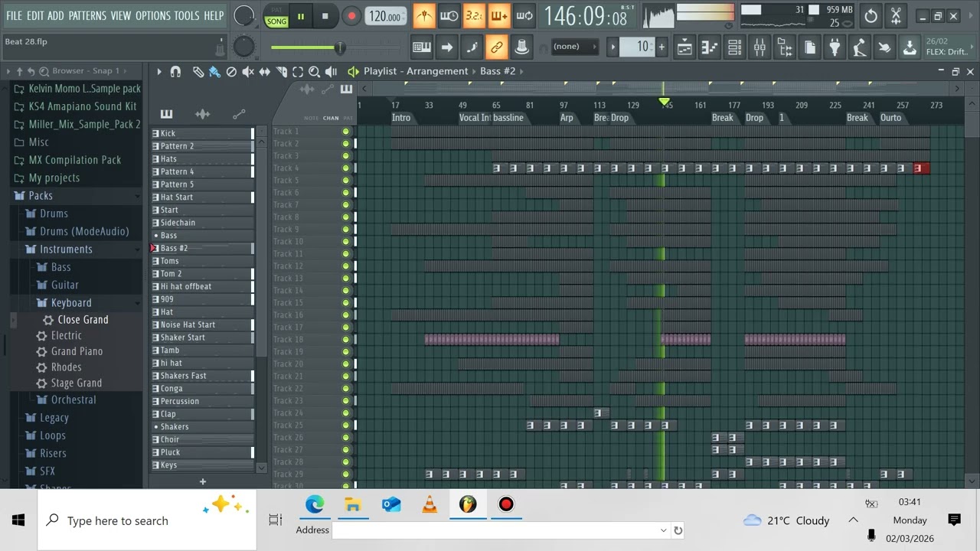980x551 pixels.
Task: Collapse the Keyboard folder
Action: tap(71, 303)
